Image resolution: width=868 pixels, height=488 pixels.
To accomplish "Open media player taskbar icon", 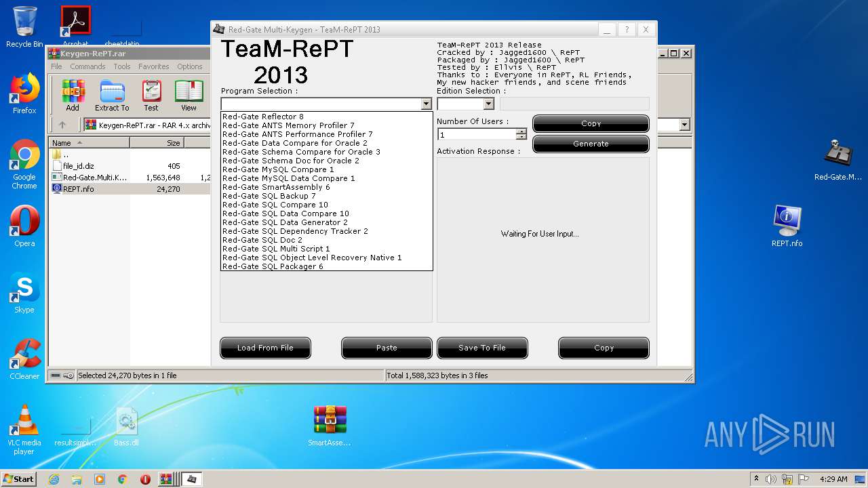I will pyautogui.click(x=100, y=479).
